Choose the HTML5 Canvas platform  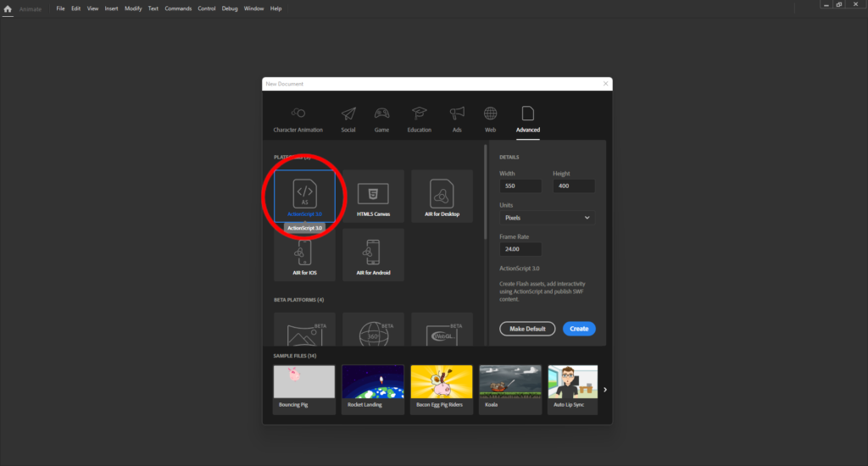373,196
